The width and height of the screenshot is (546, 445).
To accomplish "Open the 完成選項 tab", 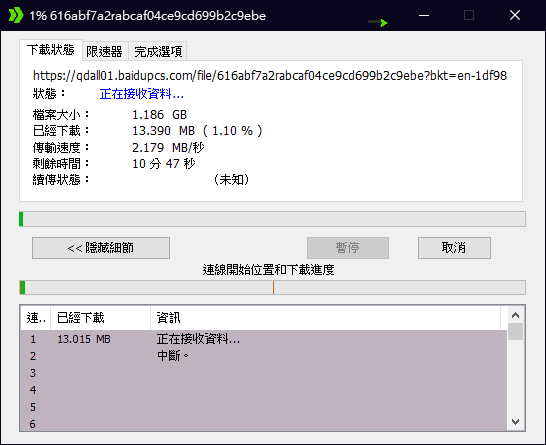I will click(158, 52).
